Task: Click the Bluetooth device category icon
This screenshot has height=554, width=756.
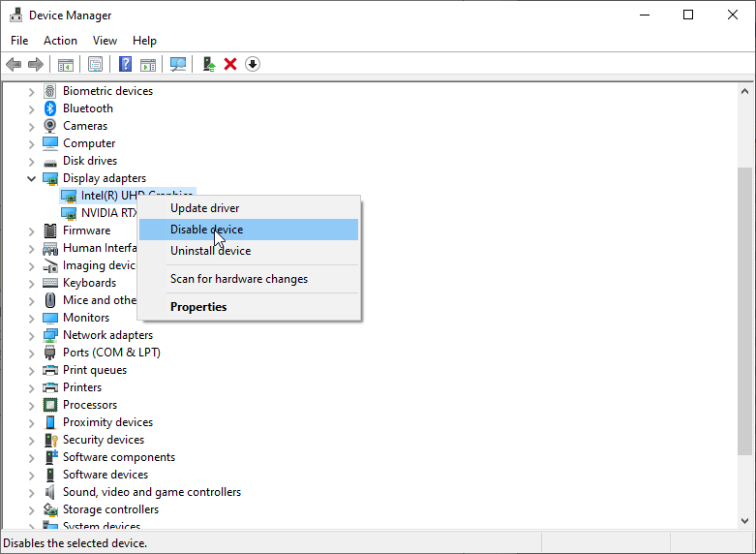Action: pyautogui.click(x=50, y=108)
